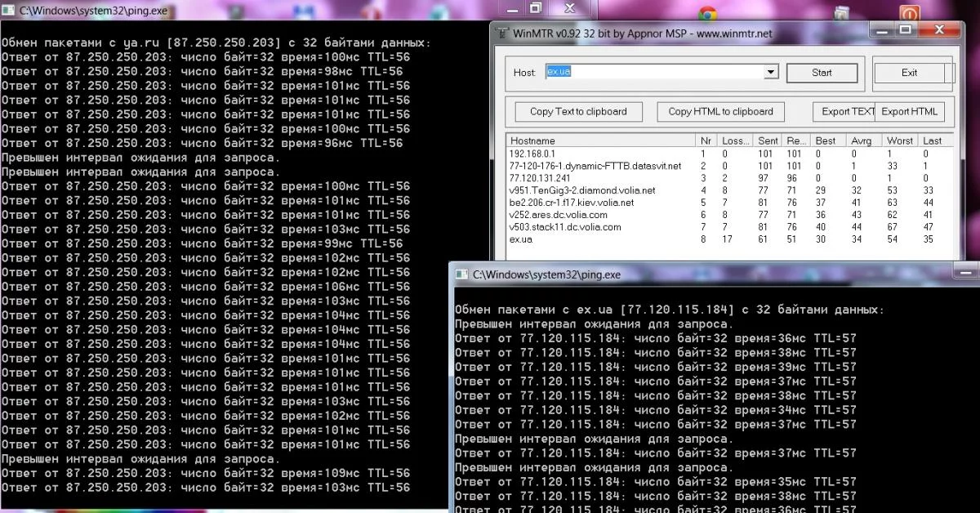Open the grey desktop icon beside the power icon
This screenshot has width=980, height=513.
pyautogui.click(x=840, y=12)
